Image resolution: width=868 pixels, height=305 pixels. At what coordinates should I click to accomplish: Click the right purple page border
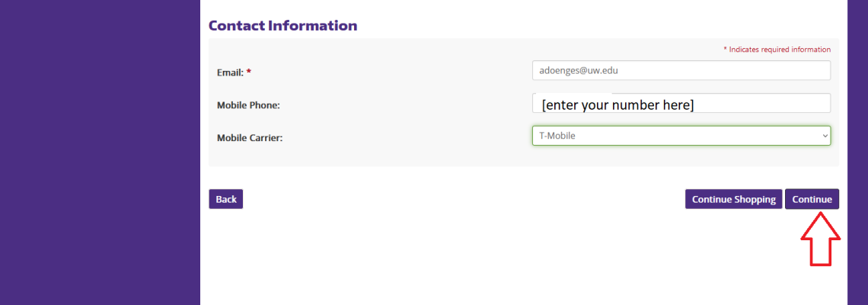click(857, 152)
